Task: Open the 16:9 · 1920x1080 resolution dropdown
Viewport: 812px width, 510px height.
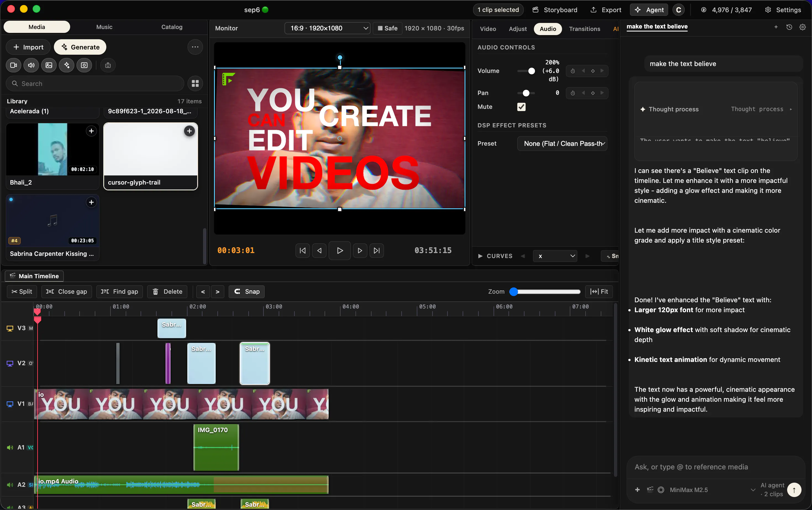Action: point(328,28)
